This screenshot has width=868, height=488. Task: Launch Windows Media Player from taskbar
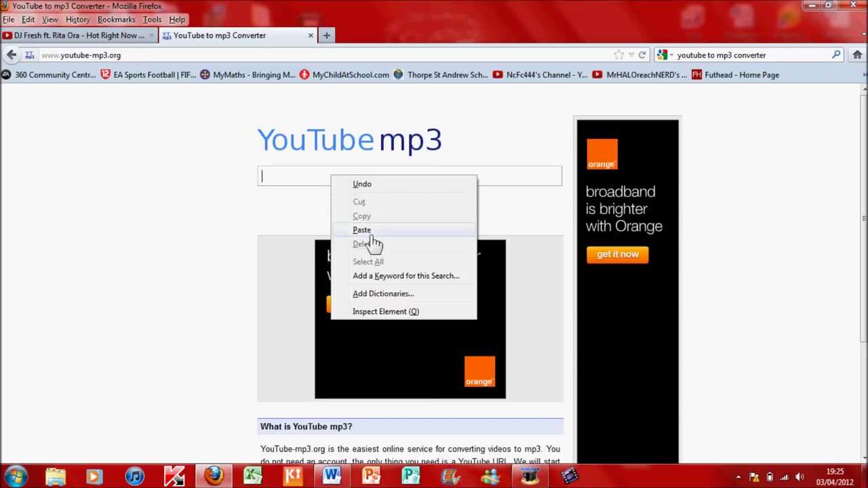[95, 476]
